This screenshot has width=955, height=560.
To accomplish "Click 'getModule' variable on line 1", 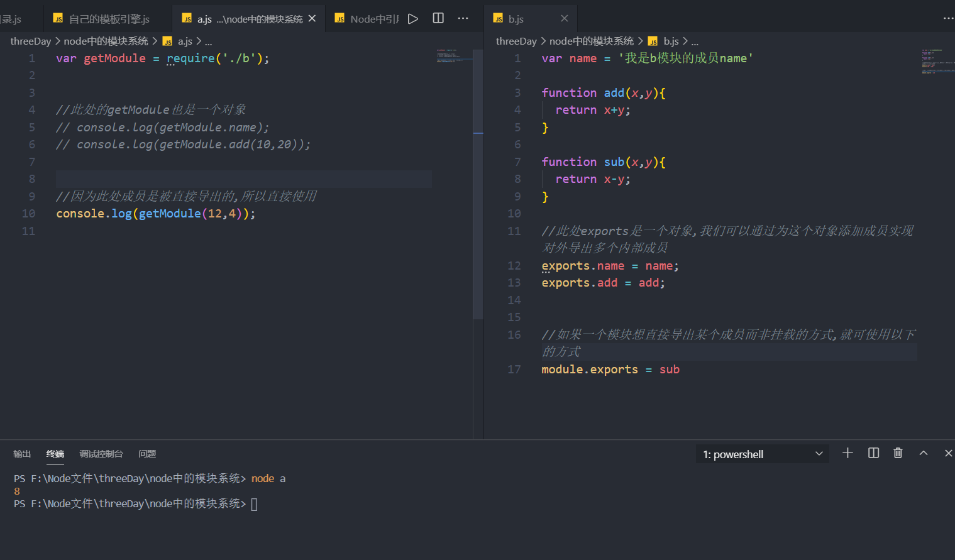I will tap(114, 58).
